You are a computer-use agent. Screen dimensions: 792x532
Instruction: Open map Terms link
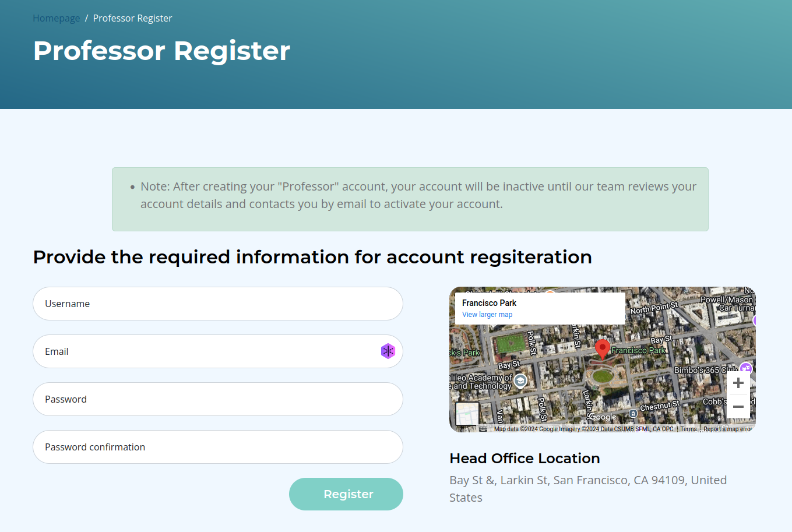(688, 429)
